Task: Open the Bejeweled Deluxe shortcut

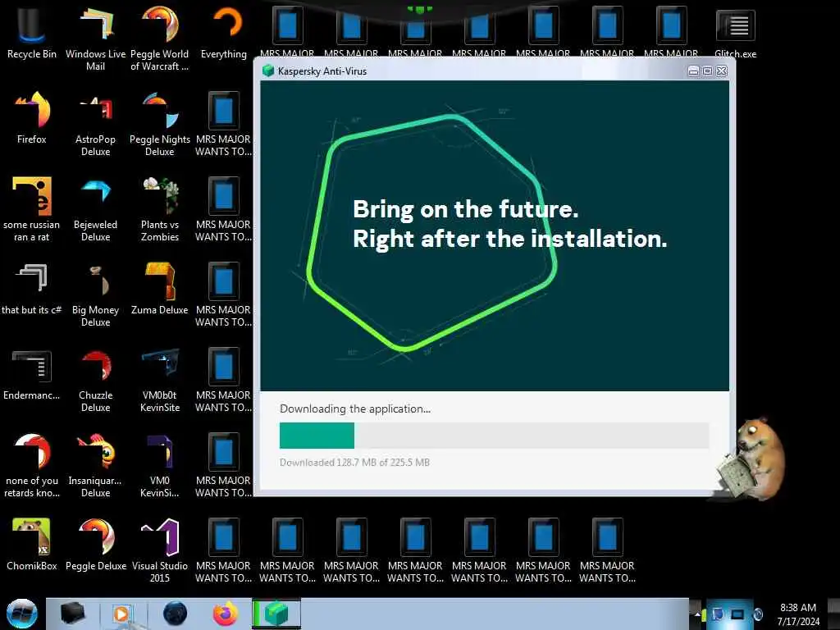Action: (95, 209)
